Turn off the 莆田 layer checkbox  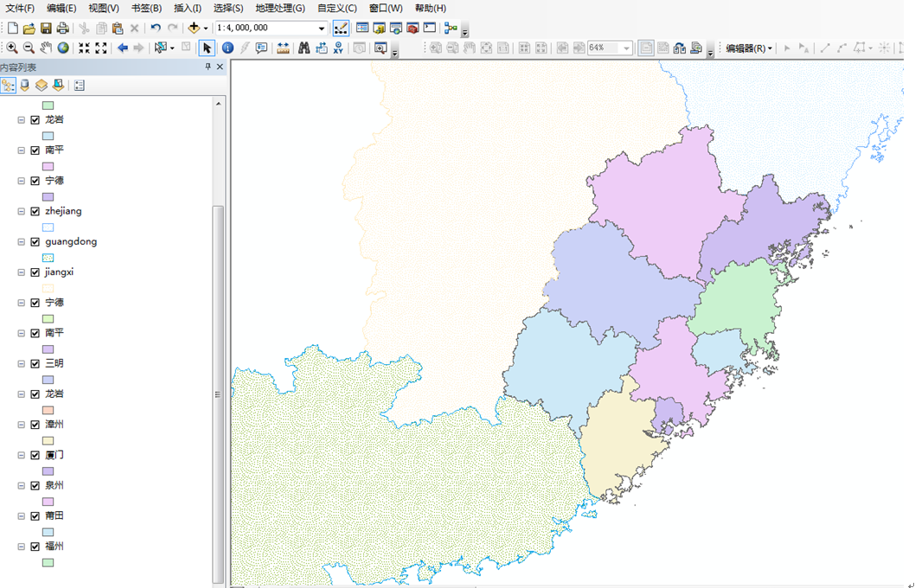click(x=35, y=516)
